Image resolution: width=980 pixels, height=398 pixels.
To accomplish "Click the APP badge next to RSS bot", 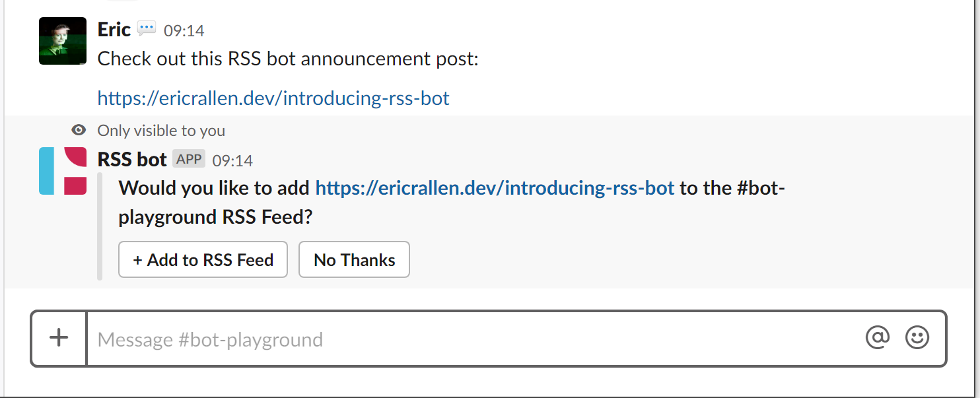I will pos(189,158).
